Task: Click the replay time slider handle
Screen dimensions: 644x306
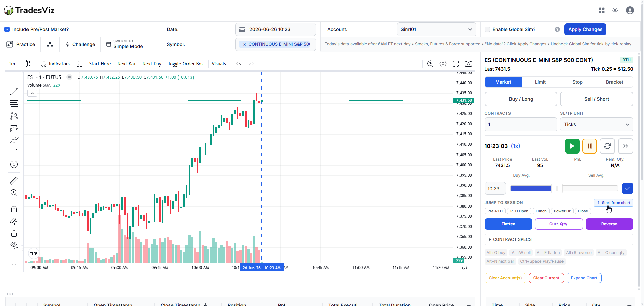Action: 557,188
